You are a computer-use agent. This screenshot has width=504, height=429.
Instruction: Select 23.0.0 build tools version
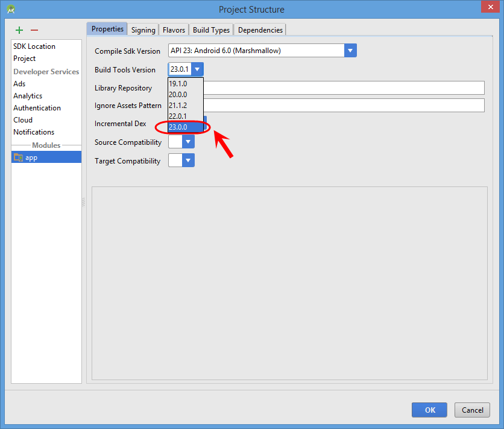[186, 127]
